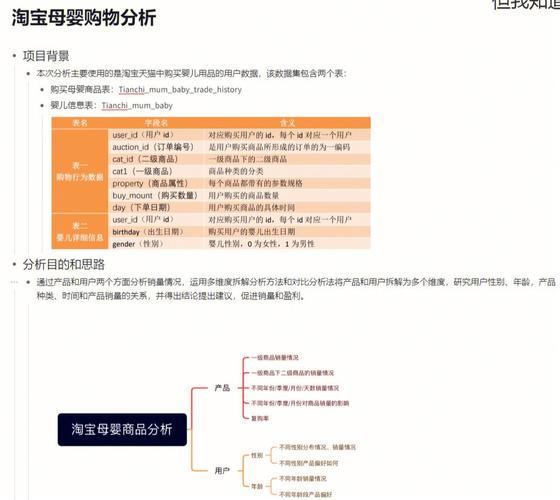Click the 表一 购物行为数据 cell

click(80, 171)
